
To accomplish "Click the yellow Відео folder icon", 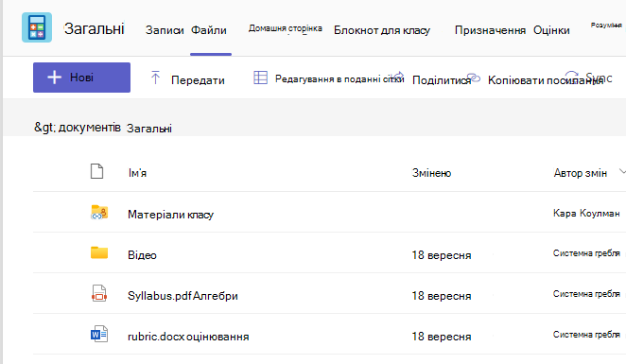I will (x=99, y=252).
